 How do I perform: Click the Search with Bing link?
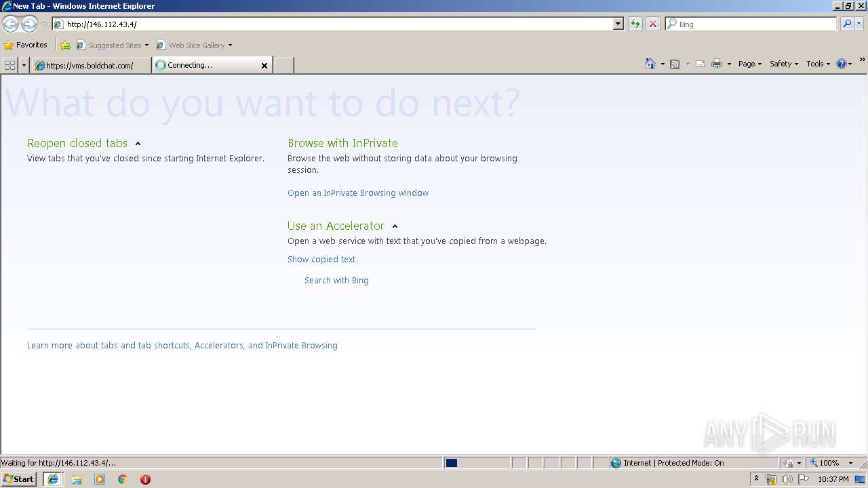click(336, 281)
